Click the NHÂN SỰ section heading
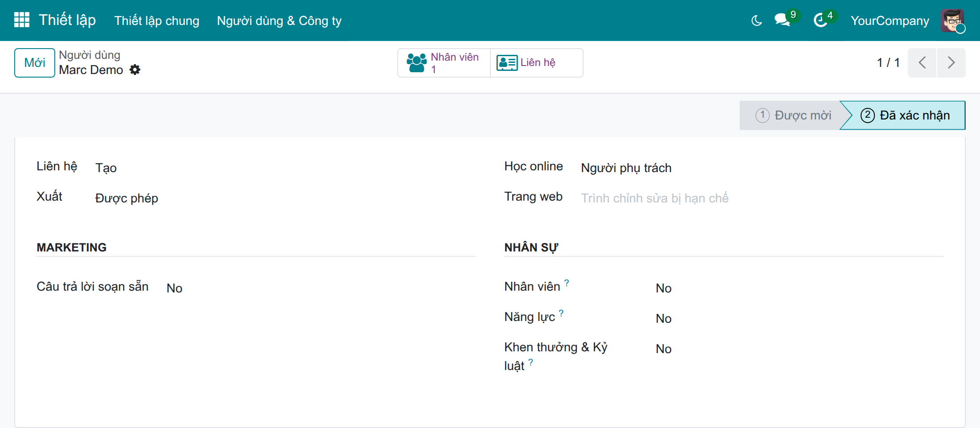The height and width of the screenshot is (428, 980). (x=531, y=247)
